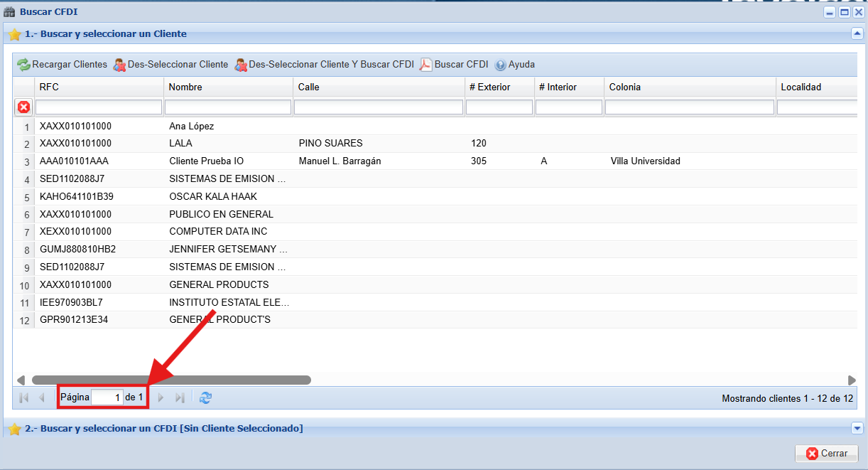Viewport: 868px width, 470px height.
Task: Go to the first page icon
Action: 23,397
